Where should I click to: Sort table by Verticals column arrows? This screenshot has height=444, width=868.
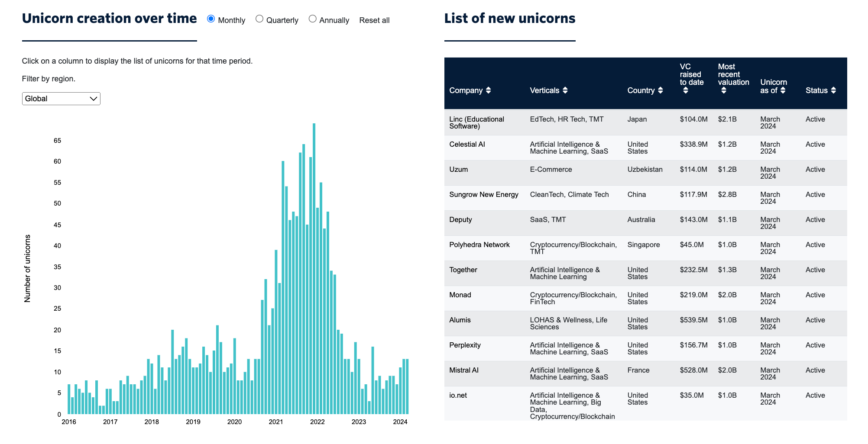(x=565, y=90)
